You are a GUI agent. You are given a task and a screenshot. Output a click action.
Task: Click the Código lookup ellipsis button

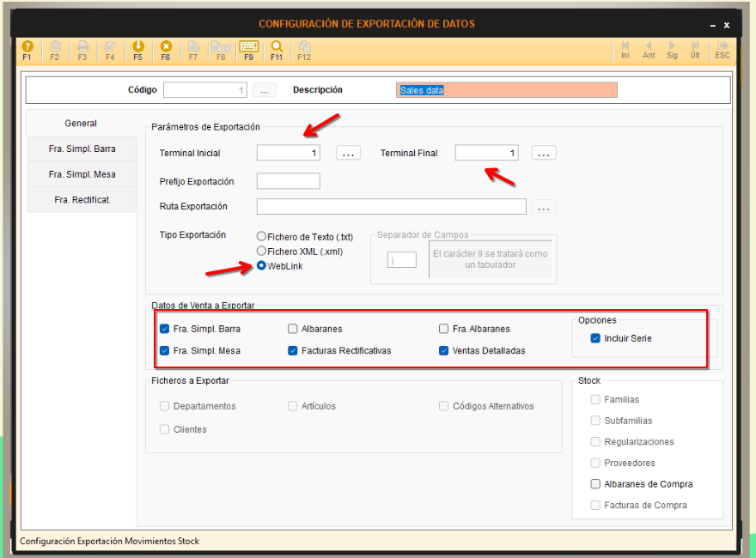pyautogui.click(x=265, y=90)
